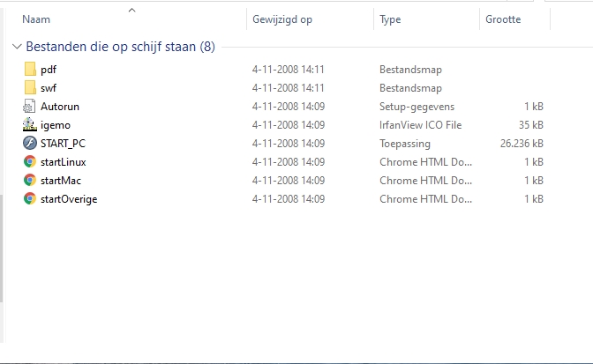Screen dimensions: 593x364
Task: Select the START_PC file name
Action: 63,143
